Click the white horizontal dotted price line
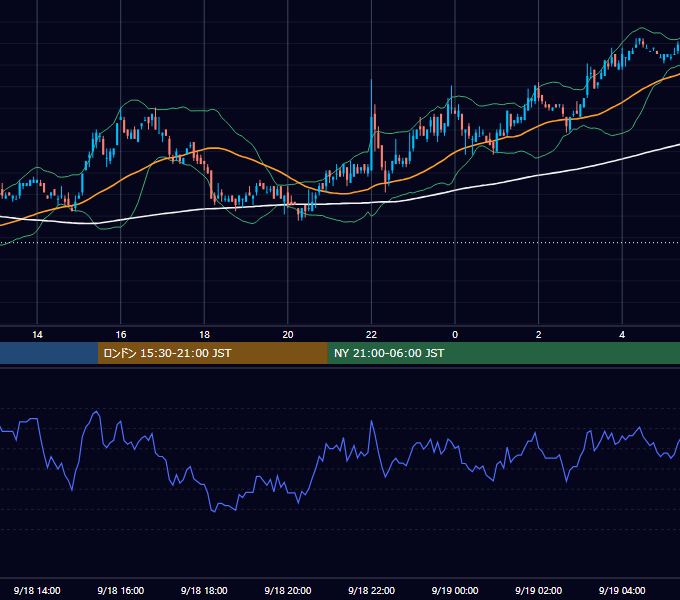This screenshot has width=680, height=600. tap(340, 242)
